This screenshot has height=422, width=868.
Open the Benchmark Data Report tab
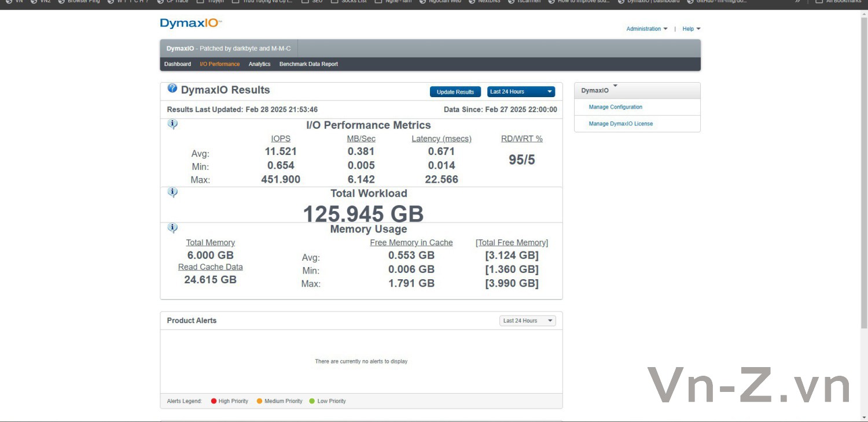[308, 64]
